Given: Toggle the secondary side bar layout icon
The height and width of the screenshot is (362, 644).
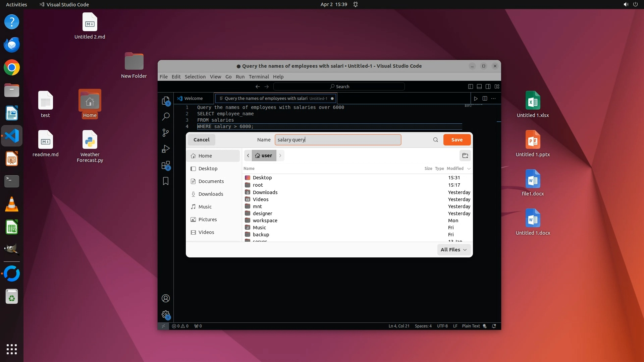Looking at the screenshot, I should point(488,86).
